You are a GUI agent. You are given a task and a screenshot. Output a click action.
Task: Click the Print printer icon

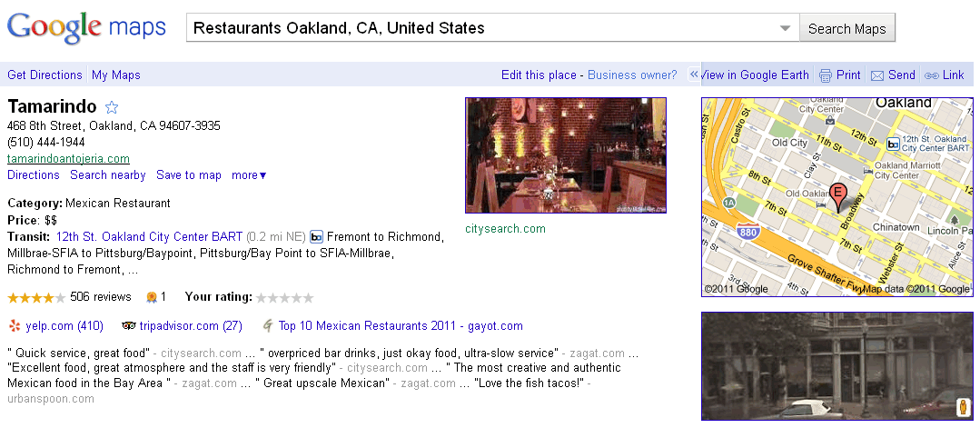(826, 75)
